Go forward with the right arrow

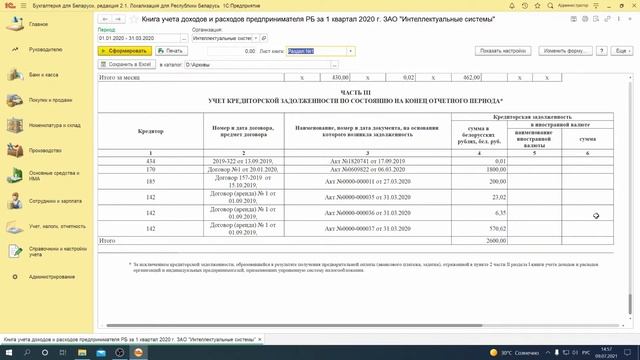(x=118, y=19)
